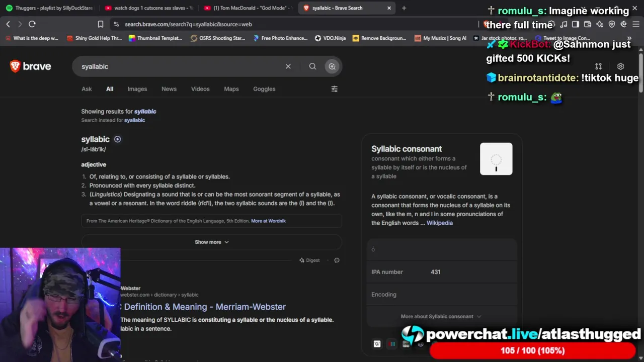The width and height of the screenshot is (644, 362).
Task: Switch to Maps results
Action: coord(231,89)
